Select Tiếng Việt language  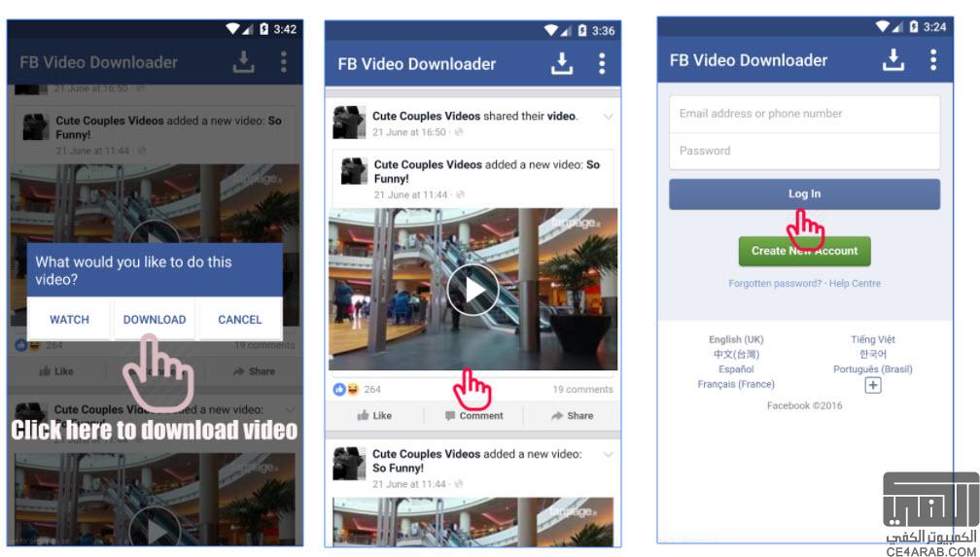point(873,339)
